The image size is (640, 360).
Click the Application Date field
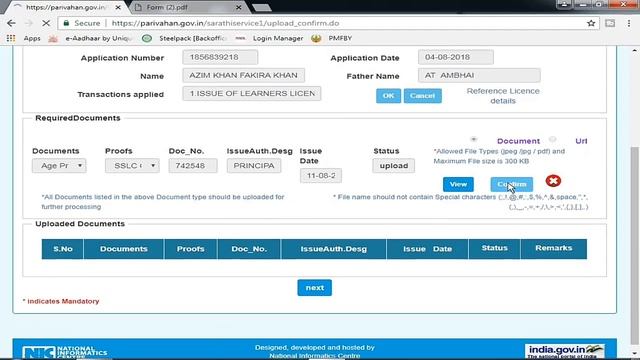[x=456, y=57]
